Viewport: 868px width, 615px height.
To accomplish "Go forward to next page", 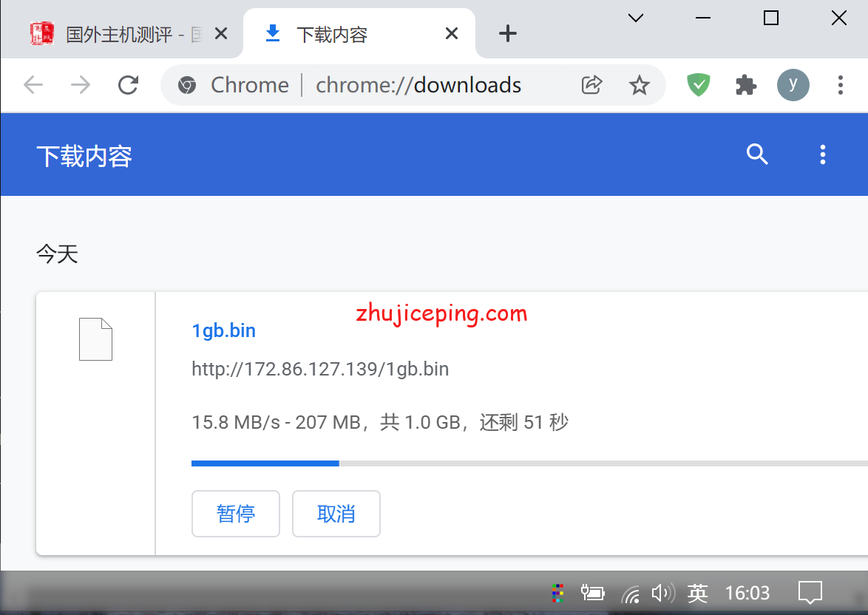I will point(81,85).
